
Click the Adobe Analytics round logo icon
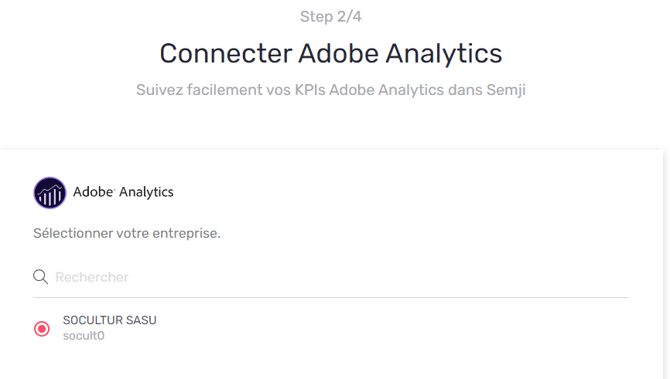tap(50, 193)
